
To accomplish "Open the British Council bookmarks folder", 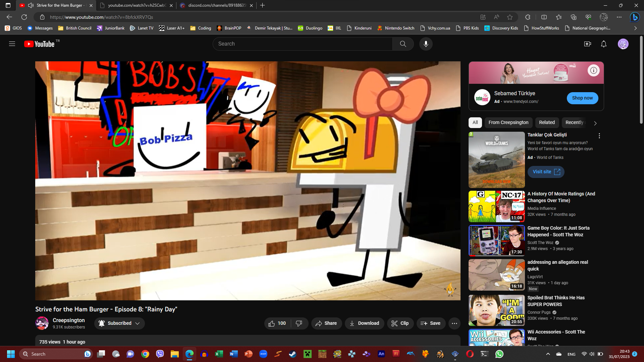I will pyautogui.click(x=74, y=28).
